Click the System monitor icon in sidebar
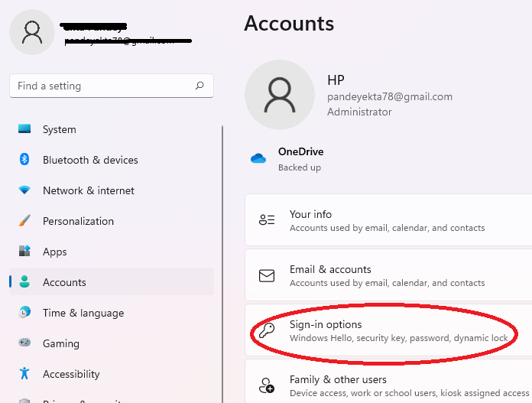This screenshot has width=532, height=403. coord(24,129)
